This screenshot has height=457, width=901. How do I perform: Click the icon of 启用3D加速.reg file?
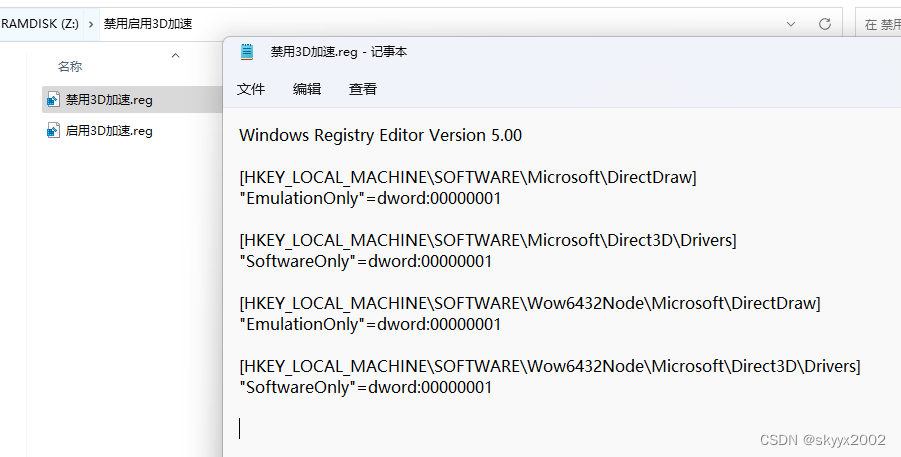[x=53, y=130]
